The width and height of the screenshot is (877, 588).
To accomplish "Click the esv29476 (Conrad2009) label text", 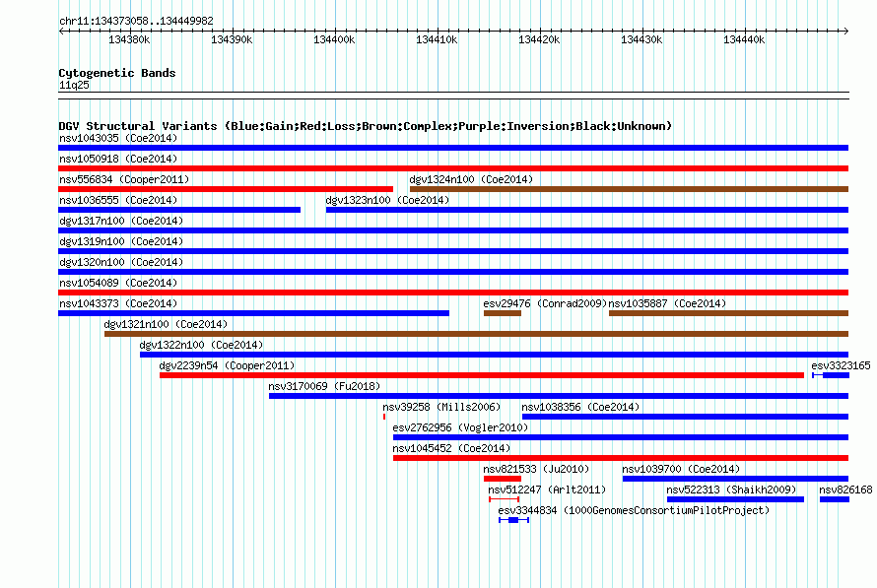I will pos(545,303).
